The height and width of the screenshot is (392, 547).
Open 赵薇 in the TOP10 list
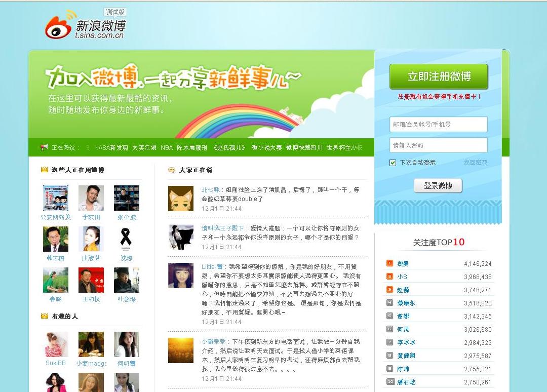point(403,290)
